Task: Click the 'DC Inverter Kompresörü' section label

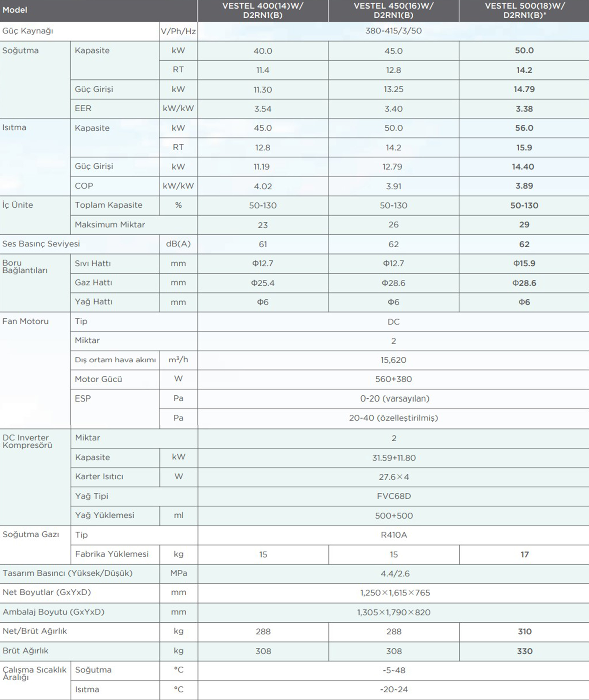Action: (27, 441)
